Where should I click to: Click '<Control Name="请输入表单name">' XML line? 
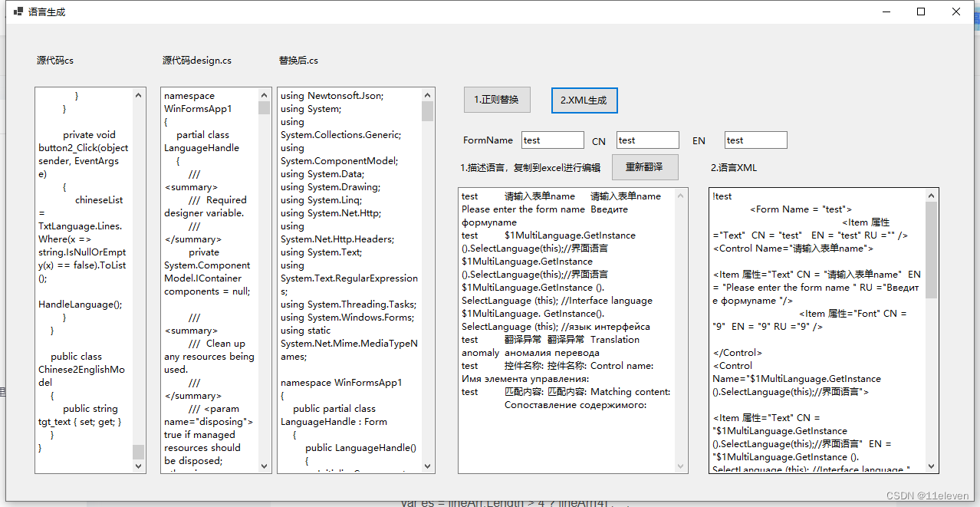tap(794, 249)
